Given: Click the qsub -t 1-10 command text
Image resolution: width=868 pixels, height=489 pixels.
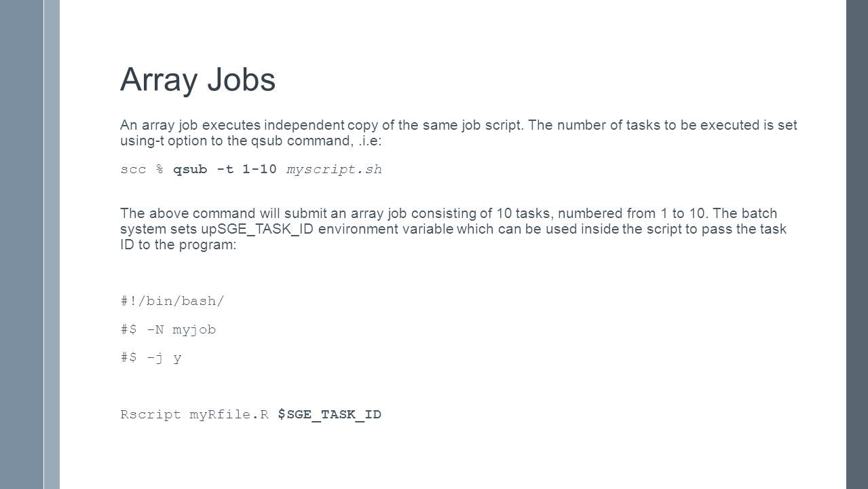Looking at the screenshot, I should point(225,170).
